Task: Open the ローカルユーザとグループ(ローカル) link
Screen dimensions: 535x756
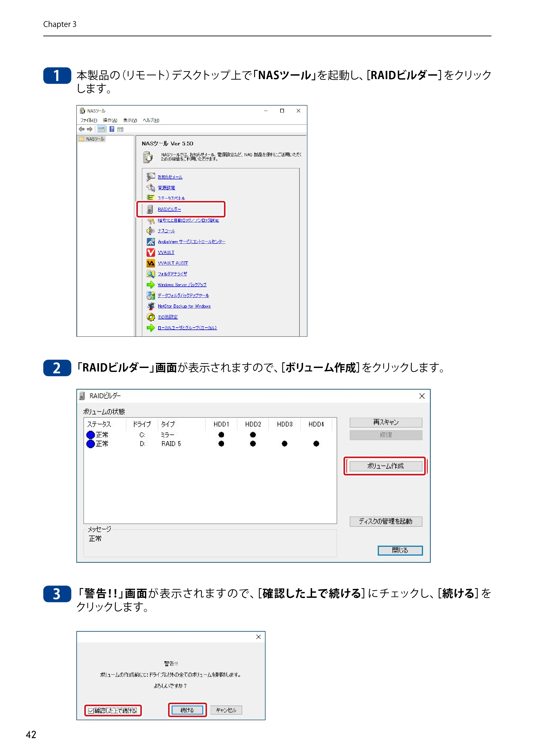Action: [x=187, y=328]
